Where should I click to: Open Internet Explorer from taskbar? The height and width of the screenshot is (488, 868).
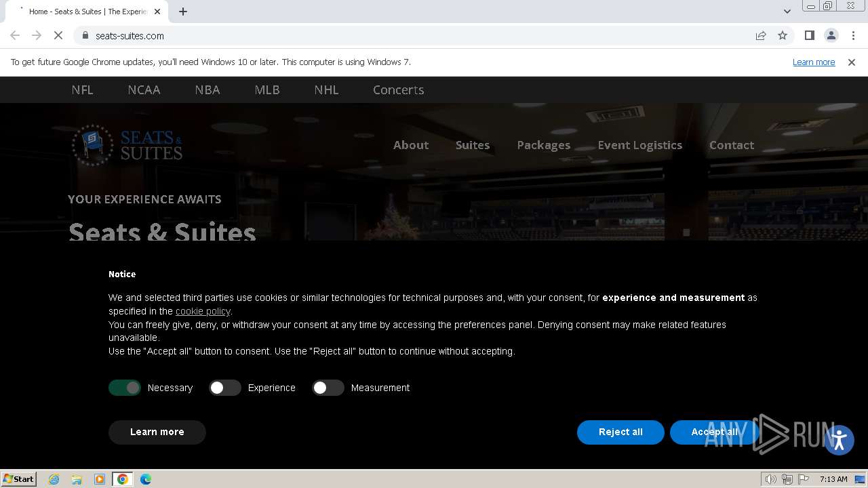tap(54, 479)
